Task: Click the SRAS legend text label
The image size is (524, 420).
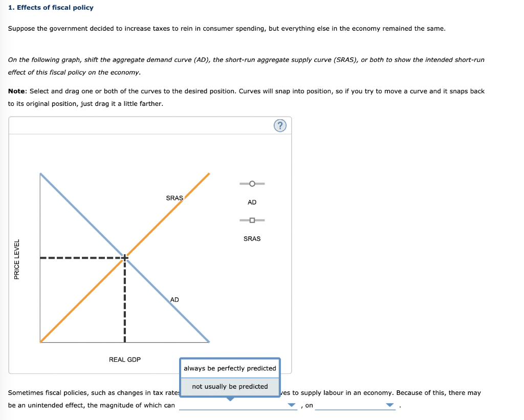Action: click(x=252, y=238)
